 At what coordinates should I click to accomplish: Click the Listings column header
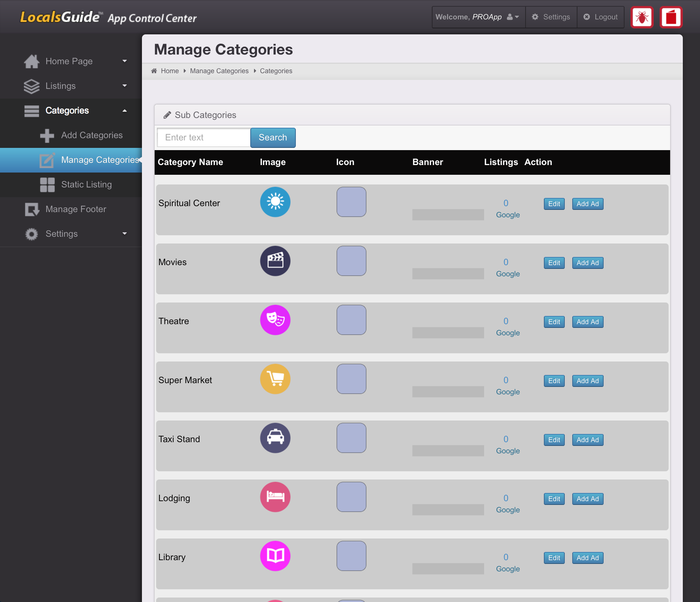[x=501, y=162]
